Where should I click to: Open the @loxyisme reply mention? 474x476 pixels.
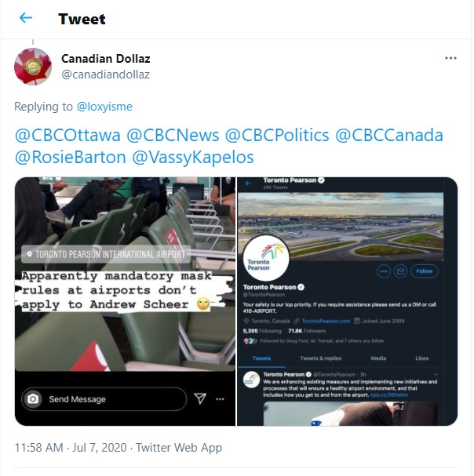coord(104,107)
